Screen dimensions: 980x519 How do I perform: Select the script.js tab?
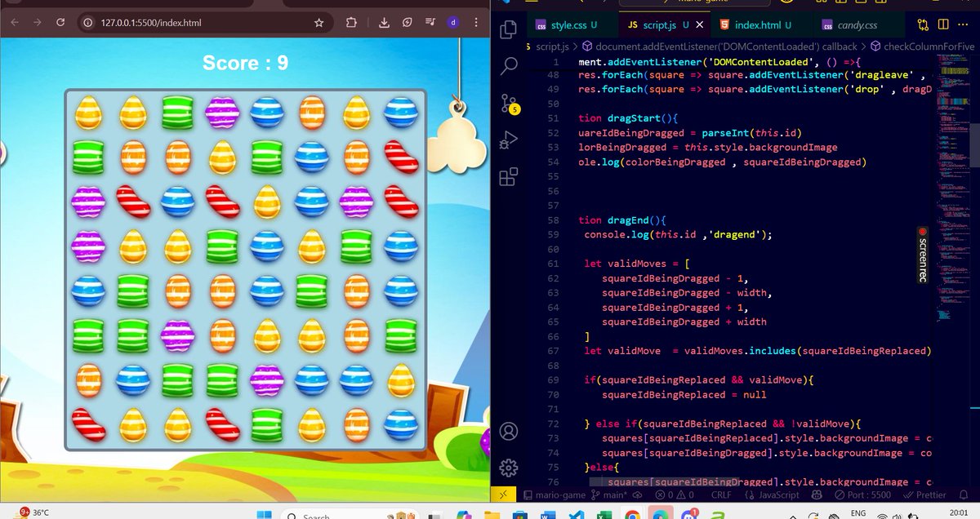659,25
